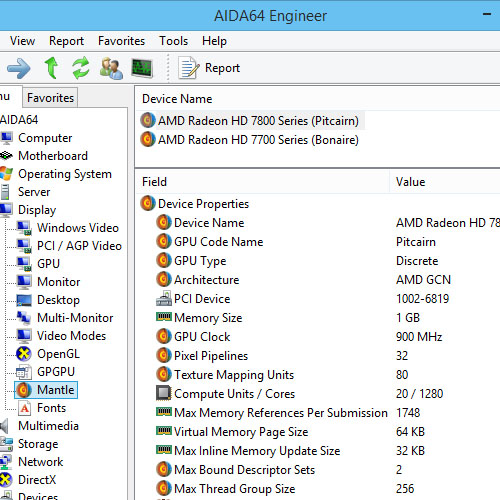
Task: Open the Help menu
Action: point(214,41)
